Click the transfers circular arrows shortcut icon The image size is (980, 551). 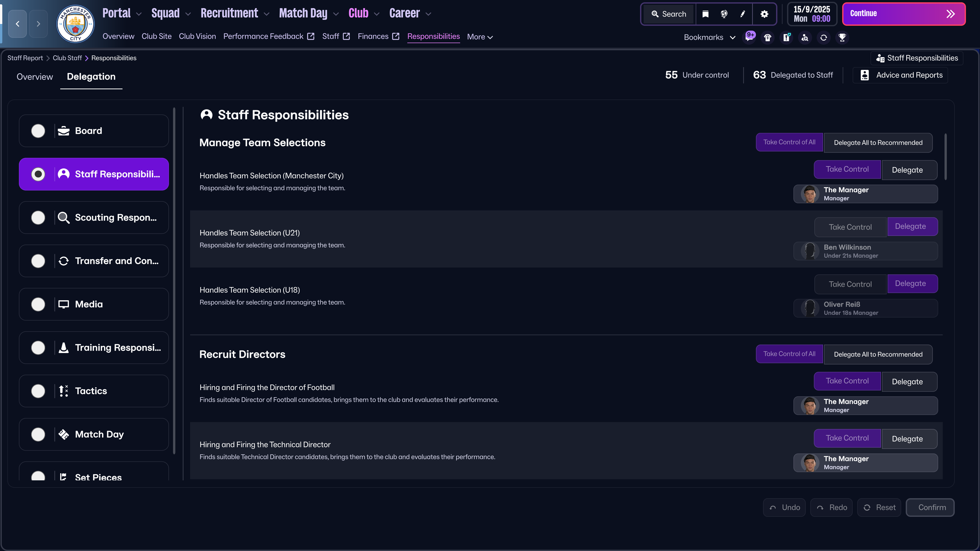click(x=824, y=37)
